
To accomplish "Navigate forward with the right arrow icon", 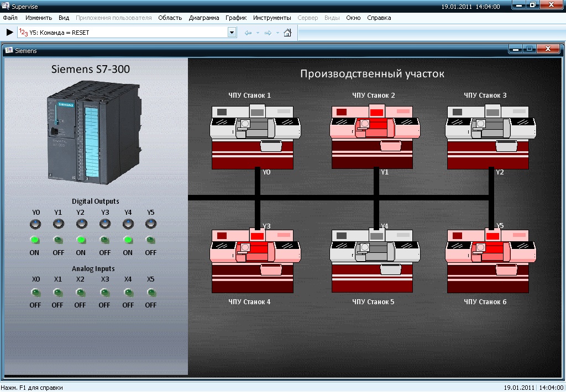I will coord(268,33).
